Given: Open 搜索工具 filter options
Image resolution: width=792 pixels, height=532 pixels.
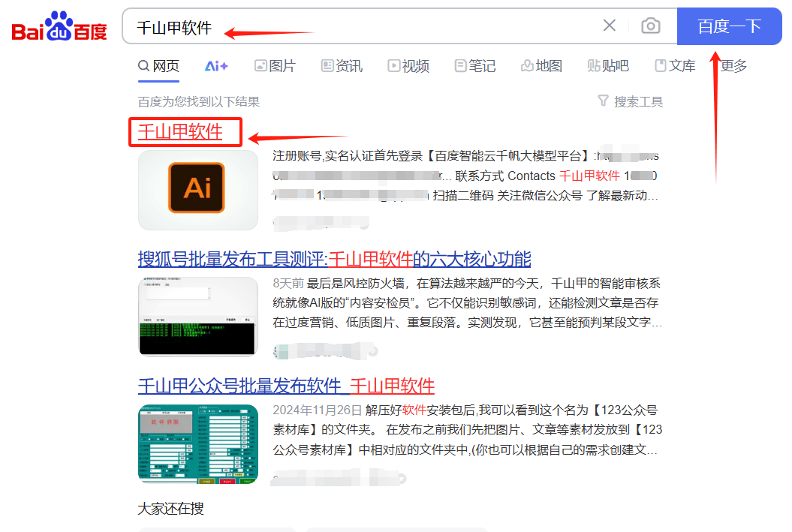Looking at the screenshot, I should (x=631, y=101).
